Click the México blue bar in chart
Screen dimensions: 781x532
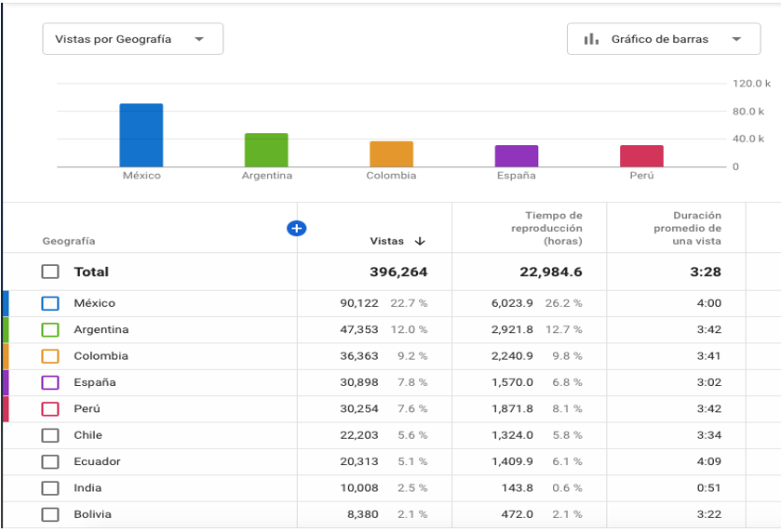pos(141,136)
